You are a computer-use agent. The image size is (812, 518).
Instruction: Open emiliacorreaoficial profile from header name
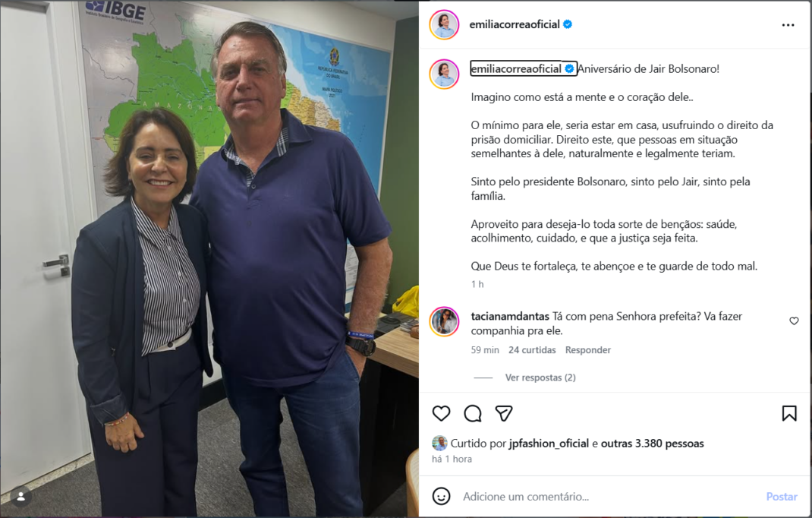pyautogui.click(x=515, y=24)
